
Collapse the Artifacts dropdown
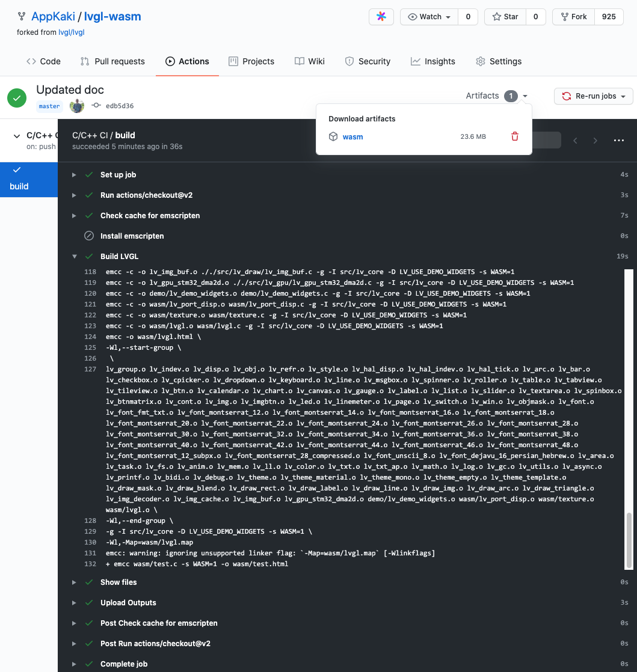coord(497,96)
